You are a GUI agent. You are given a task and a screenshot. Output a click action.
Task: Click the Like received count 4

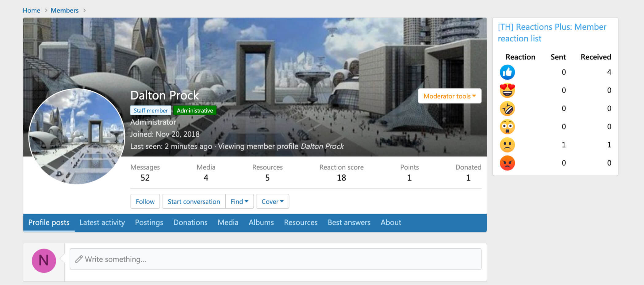point(609,72)
